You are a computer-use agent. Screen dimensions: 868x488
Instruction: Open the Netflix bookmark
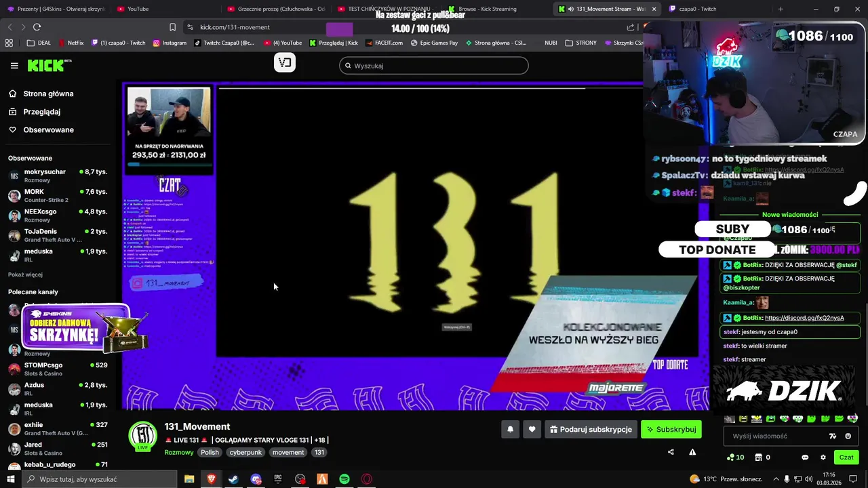[x=71, y=43]
